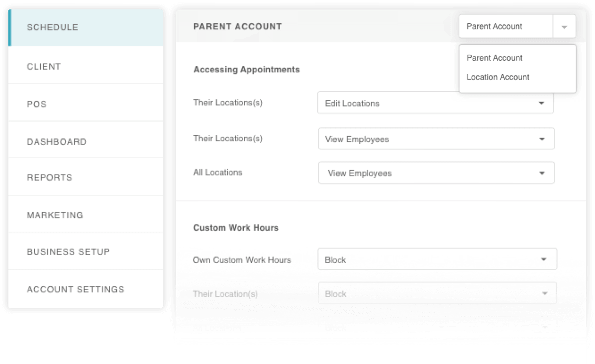Click the arrow icon on the Edit Locations field

coord(541,103)
